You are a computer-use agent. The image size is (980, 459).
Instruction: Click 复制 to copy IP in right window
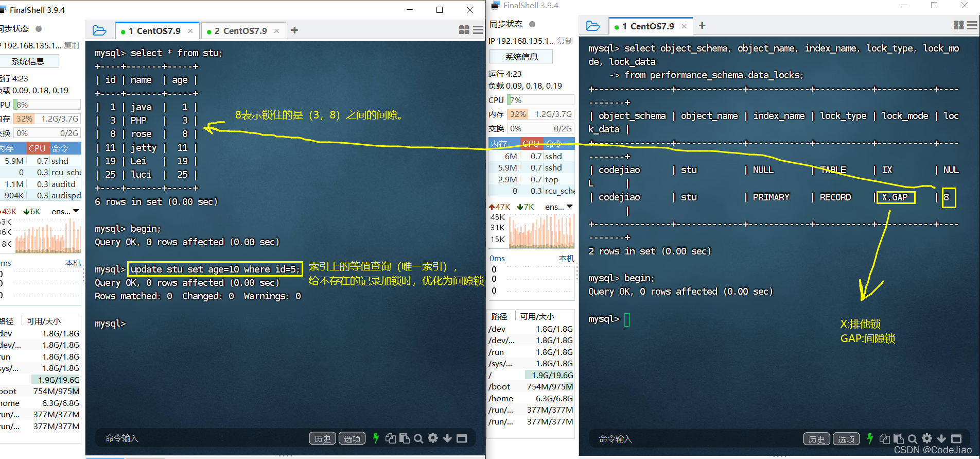[x=565, y=41]
